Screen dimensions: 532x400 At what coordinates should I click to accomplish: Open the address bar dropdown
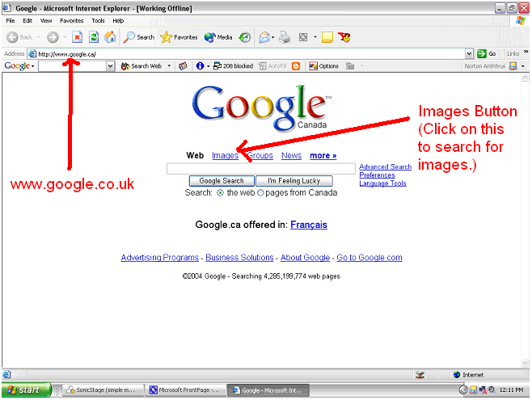pos(469,53)
